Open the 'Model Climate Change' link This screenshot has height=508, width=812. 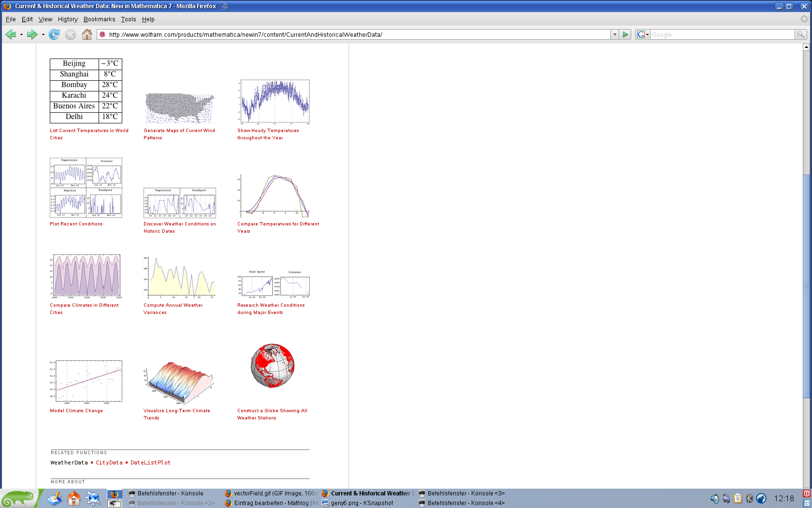point(76,411)
